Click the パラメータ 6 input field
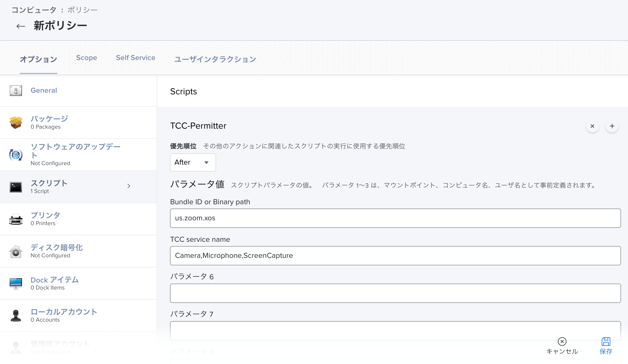The image size is (628, 364). click(x=395, y=293)
